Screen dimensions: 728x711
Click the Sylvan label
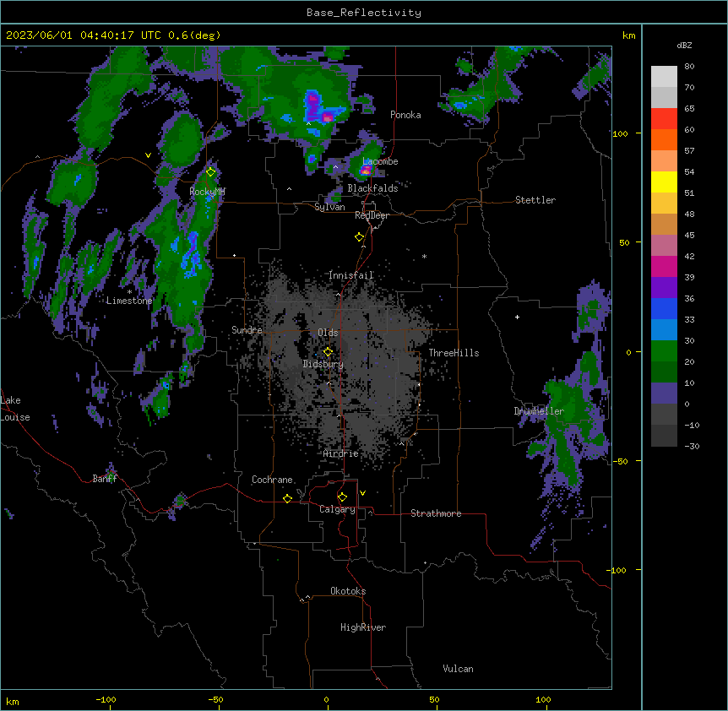[329, 207]
